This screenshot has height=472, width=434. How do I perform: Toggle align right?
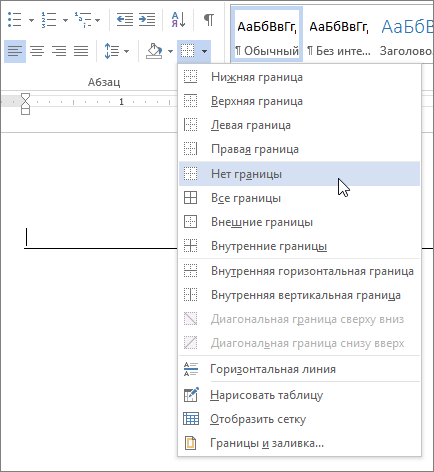pyautogui.click(x=59, y=51)
